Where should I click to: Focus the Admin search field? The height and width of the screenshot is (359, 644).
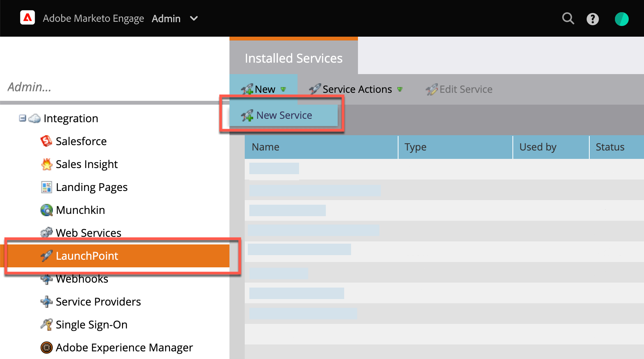coord(115,87)
